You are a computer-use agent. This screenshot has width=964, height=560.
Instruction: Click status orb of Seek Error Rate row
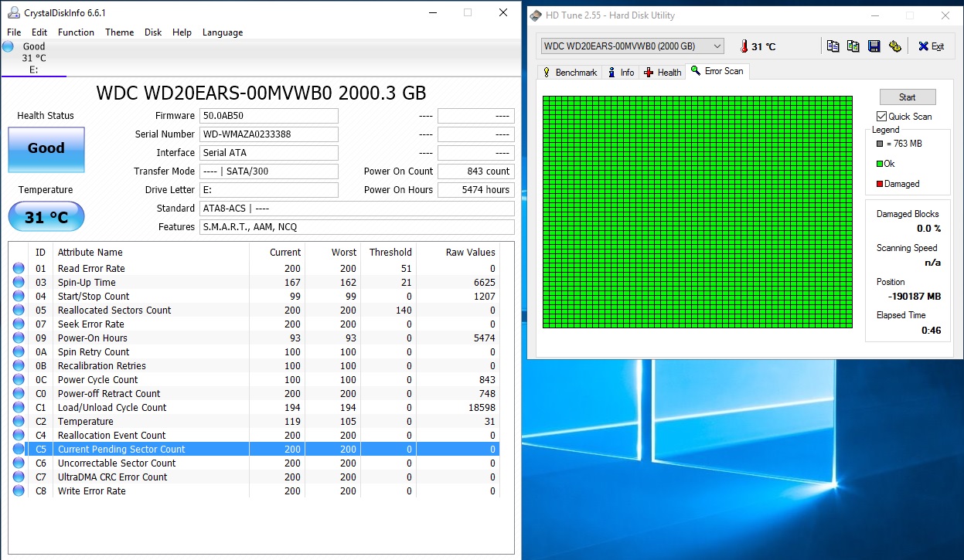pos(19,324)
